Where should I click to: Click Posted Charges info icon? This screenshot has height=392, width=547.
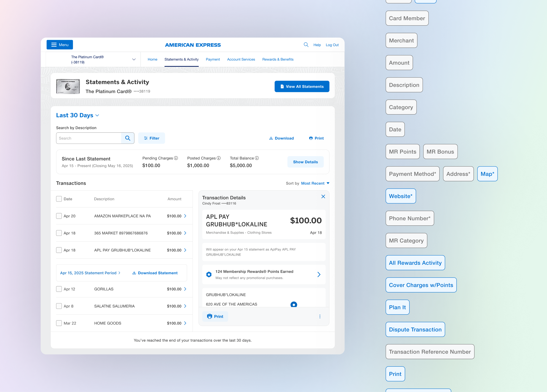219,158
